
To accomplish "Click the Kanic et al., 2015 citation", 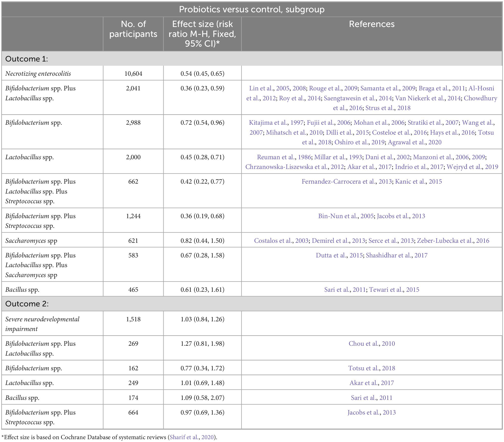I will [418, 181].
